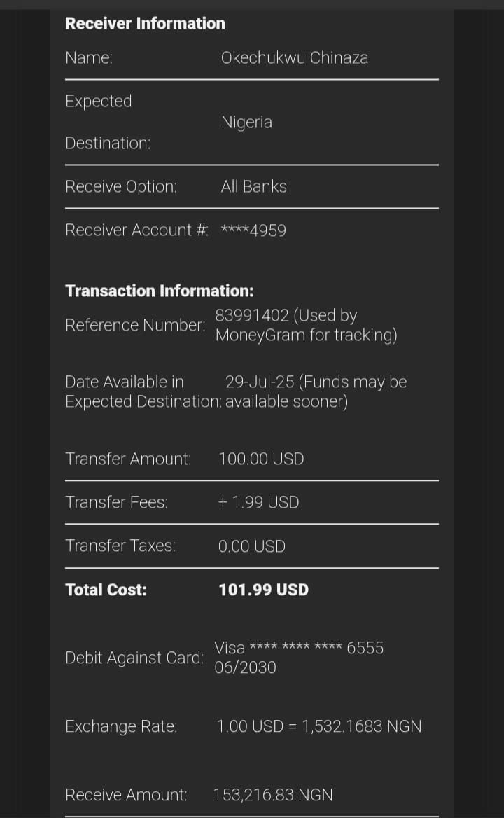This screenshot has width=504, height=818.
Task: Click the Transaction Information heading
Action: (x=159, y=291)
